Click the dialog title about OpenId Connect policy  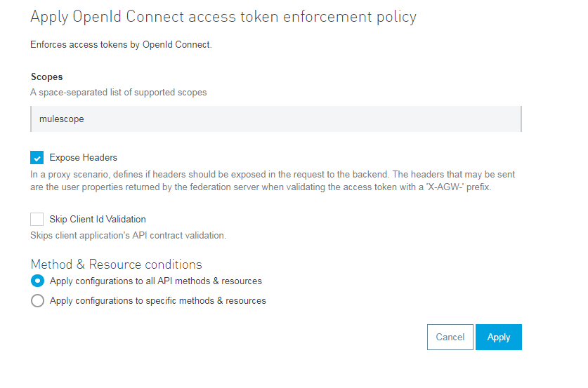click(x=223, y=17)
